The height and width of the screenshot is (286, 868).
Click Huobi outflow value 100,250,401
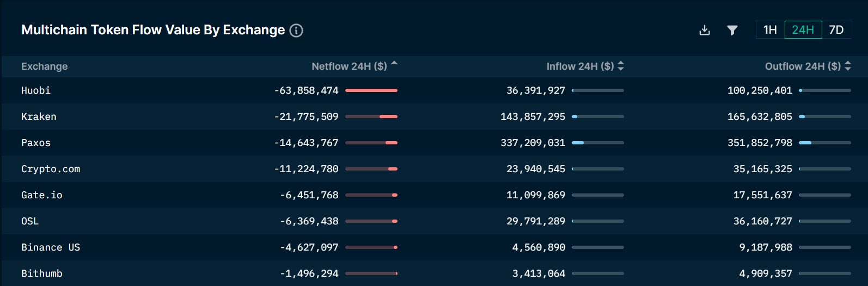click(x=760, y=90)
